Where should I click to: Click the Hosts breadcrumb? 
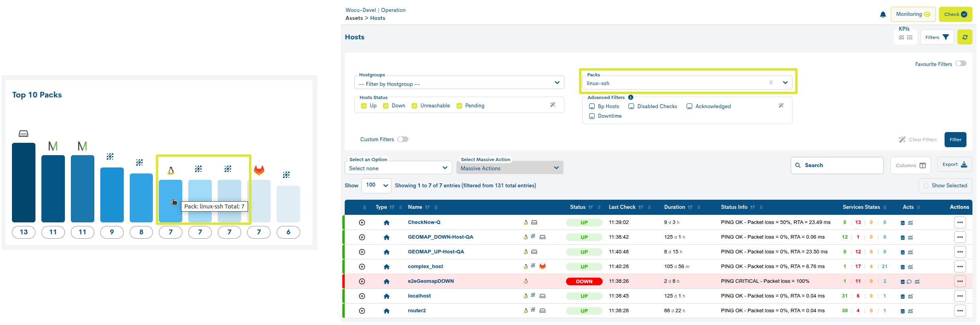click(377, 18)
